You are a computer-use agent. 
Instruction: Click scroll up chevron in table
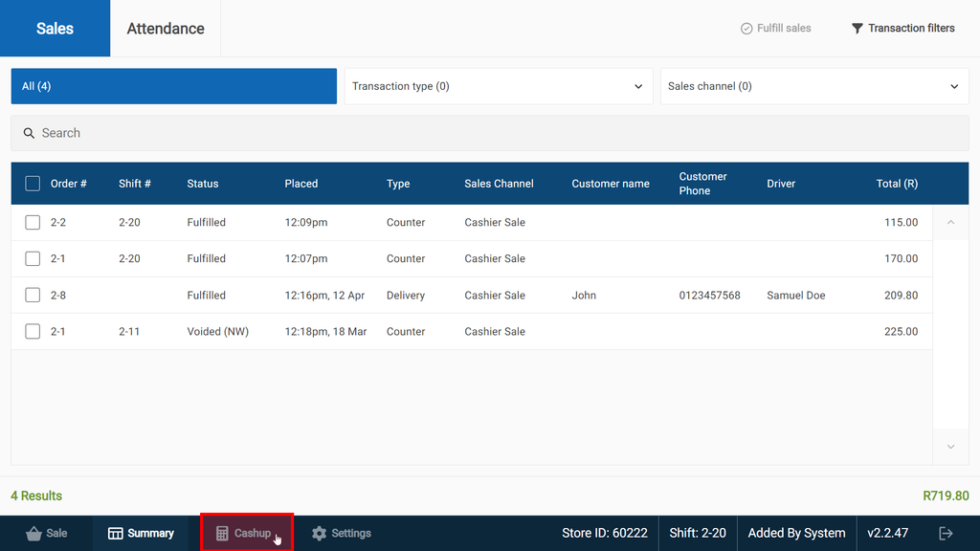pos(950,223)
